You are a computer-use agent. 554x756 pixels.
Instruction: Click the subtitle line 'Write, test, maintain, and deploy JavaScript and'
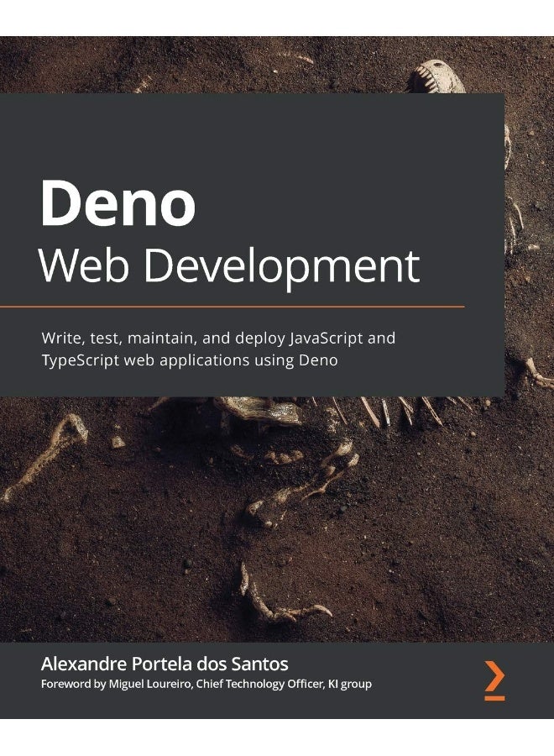(218, 339)
